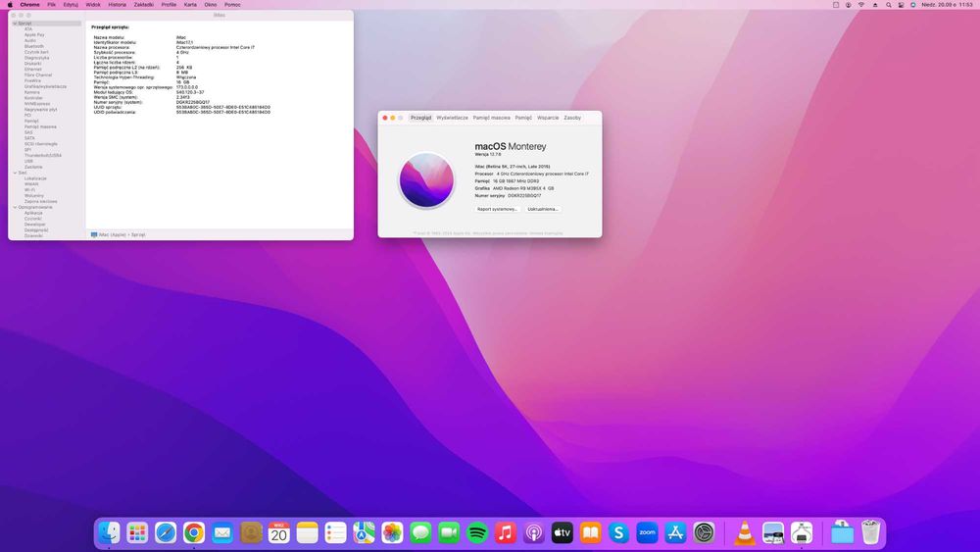Launch Zoom from the Dock
This screenshot has width=980, height=552.
(648, 532)
